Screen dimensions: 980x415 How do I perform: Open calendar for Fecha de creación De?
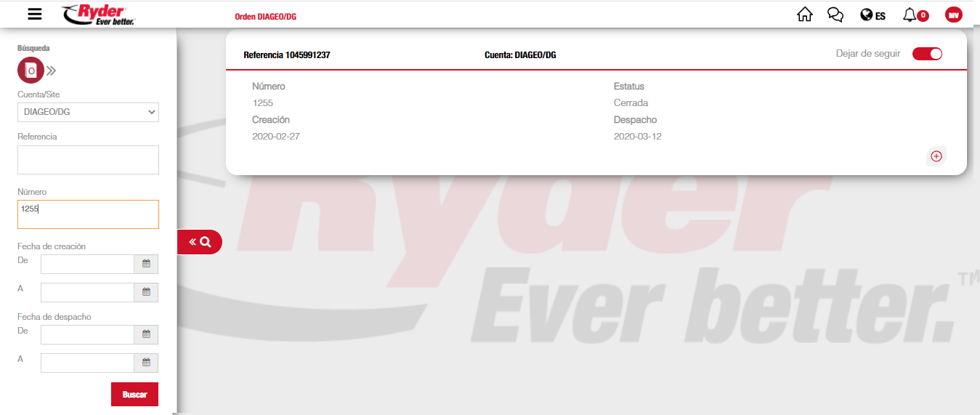[146, 265]
